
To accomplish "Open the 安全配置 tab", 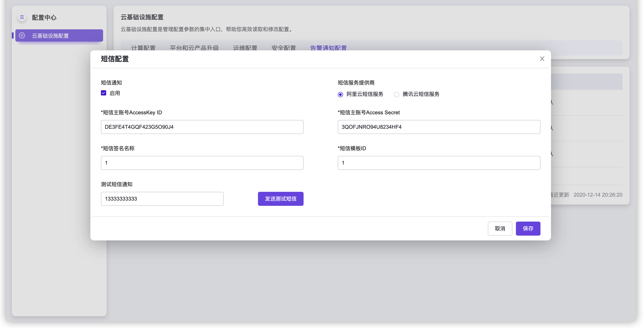I will tap(283, 48).
